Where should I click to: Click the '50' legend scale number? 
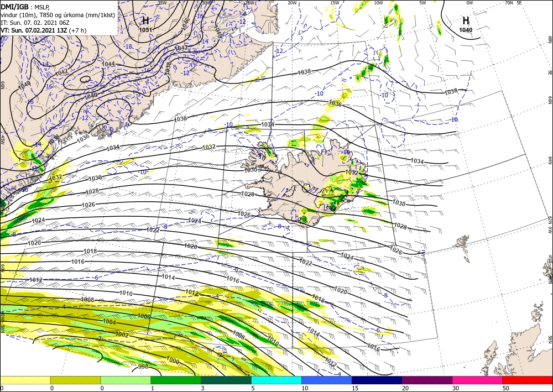506,388
